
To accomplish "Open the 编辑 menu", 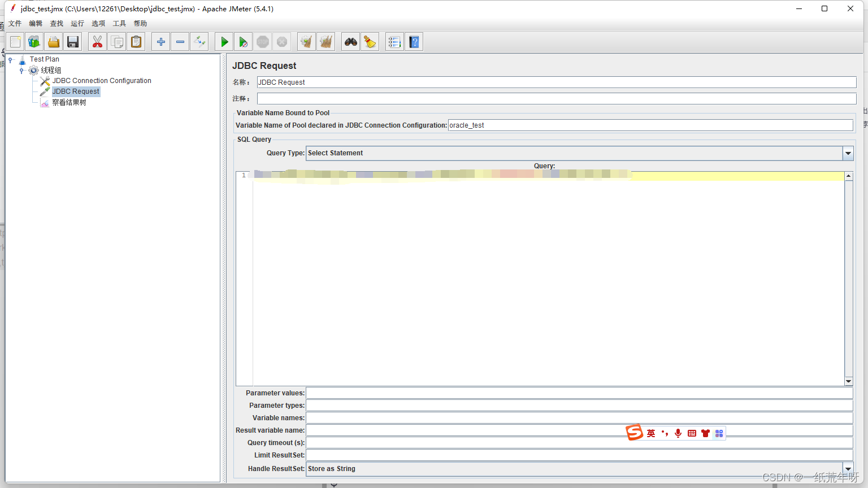I will [x=36, y=24].
